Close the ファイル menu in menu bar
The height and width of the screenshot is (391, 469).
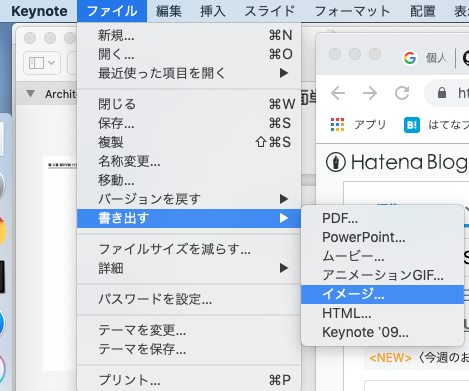(x=112, y=11)
